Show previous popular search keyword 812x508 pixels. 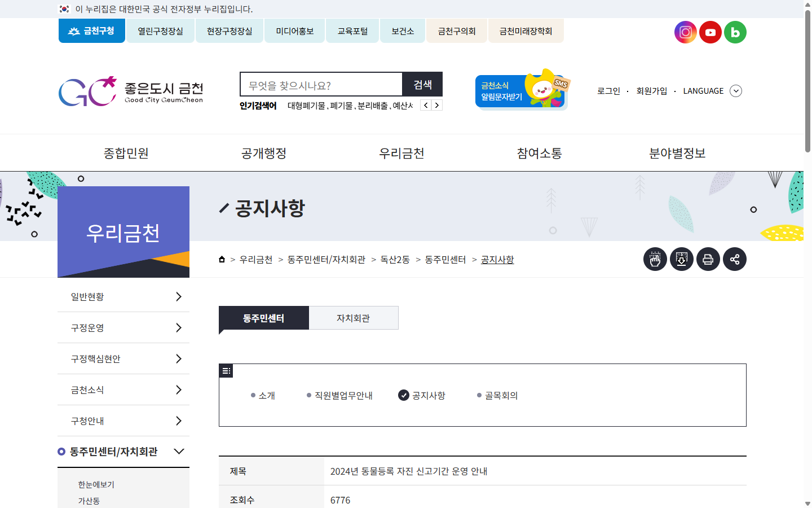(426, 105)
